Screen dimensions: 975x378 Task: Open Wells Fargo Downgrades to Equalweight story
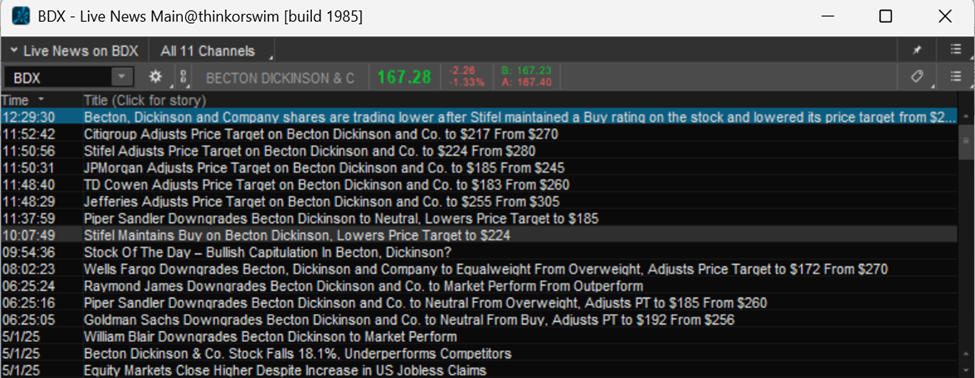click(x=486, y=269)
